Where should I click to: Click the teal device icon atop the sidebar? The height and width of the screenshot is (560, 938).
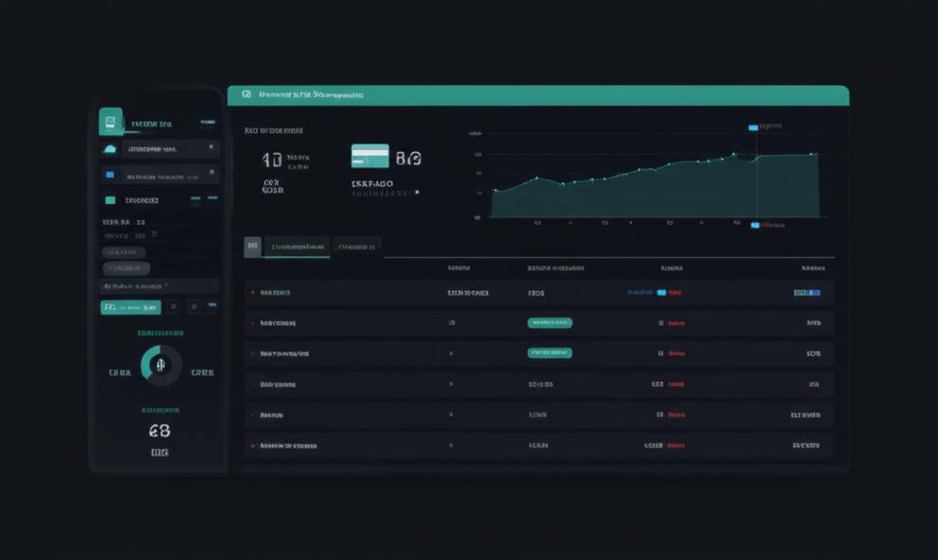111,122
